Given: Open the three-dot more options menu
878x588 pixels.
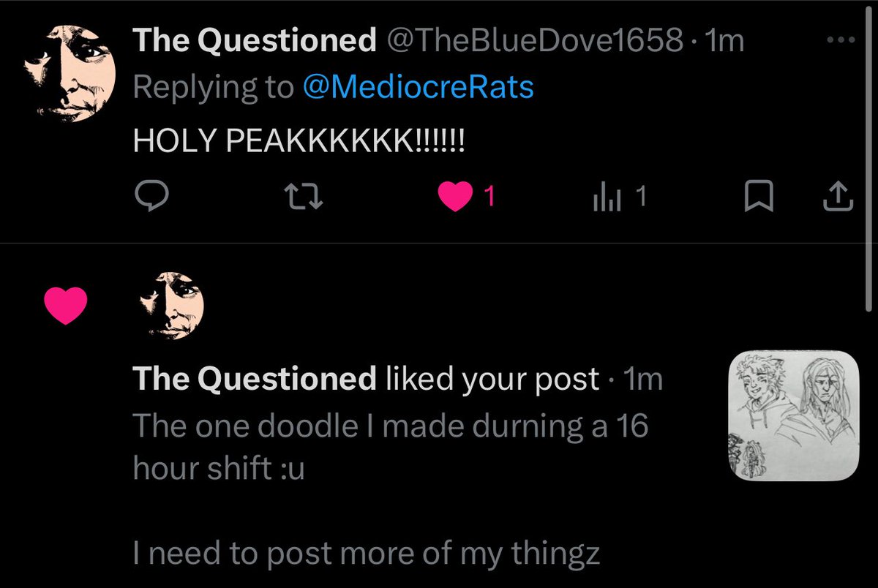Looking at the screenshot, I should [x=840, y=40].
